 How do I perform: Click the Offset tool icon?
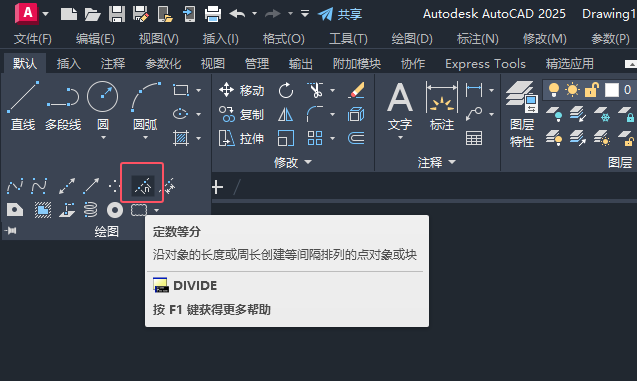(356, 139)
